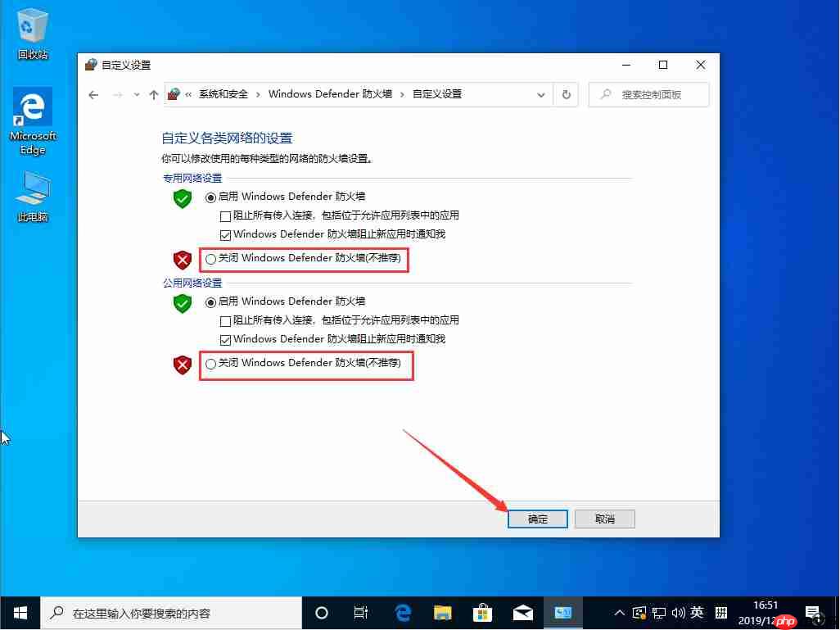Click the 搜索控制面板 search field
This screenshot has height=630, width=840.
(x=648, y=95)
